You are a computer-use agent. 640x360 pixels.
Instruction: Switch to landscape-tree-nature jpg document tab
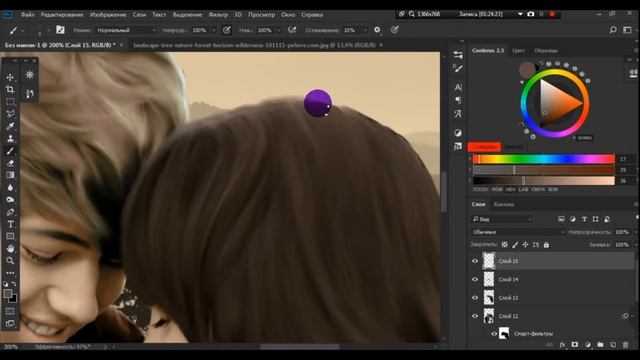pyautogui.click(x=254, y=45)
